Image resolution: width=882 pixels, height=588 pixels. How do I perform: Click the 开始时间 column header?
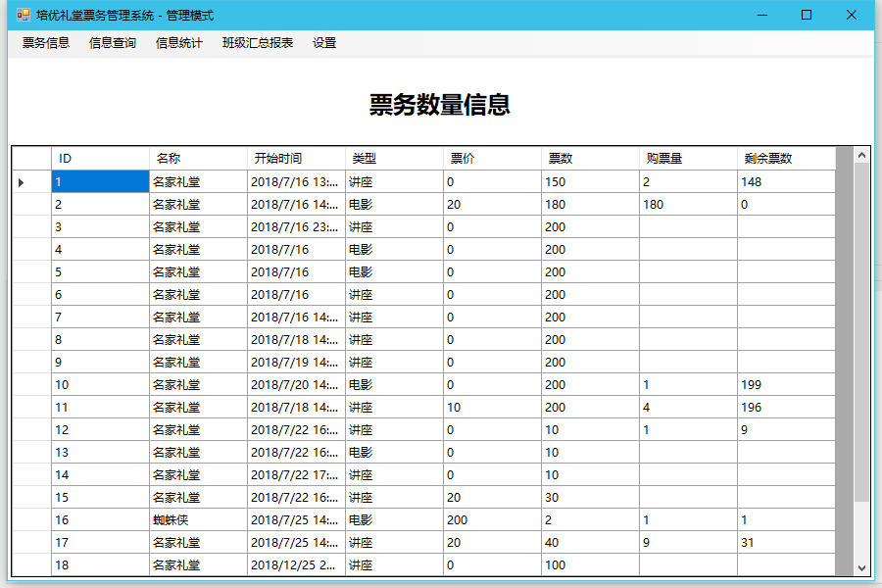coord(296,159)
